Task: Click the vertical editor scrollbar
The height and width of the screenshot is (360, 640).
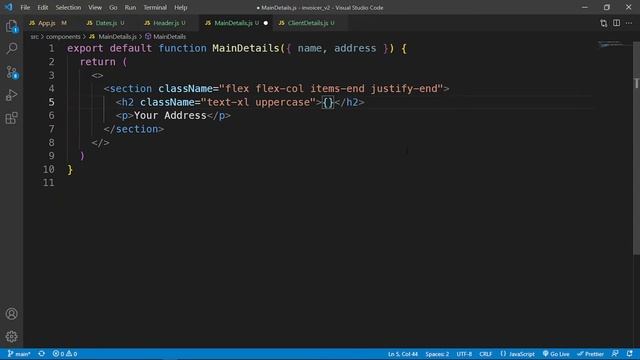Action: pos(636,149)
